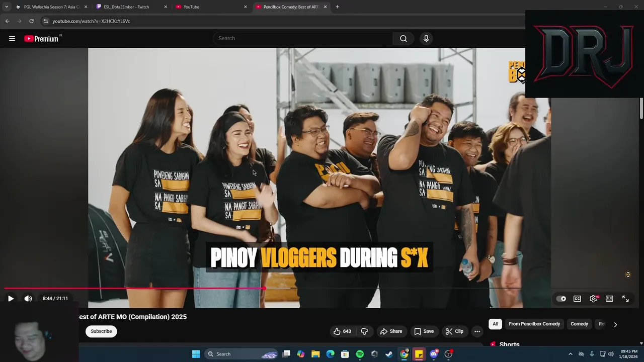
Task: Open the clock and calendar, 09:45 PM
Action: tap(629, 354)
